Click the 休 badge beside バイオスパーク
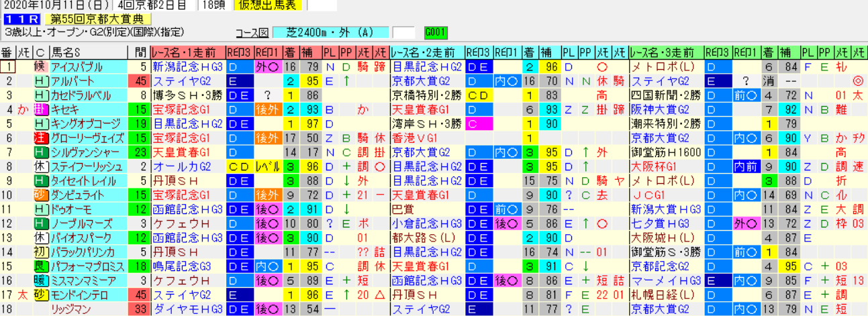 coord(42,238)
